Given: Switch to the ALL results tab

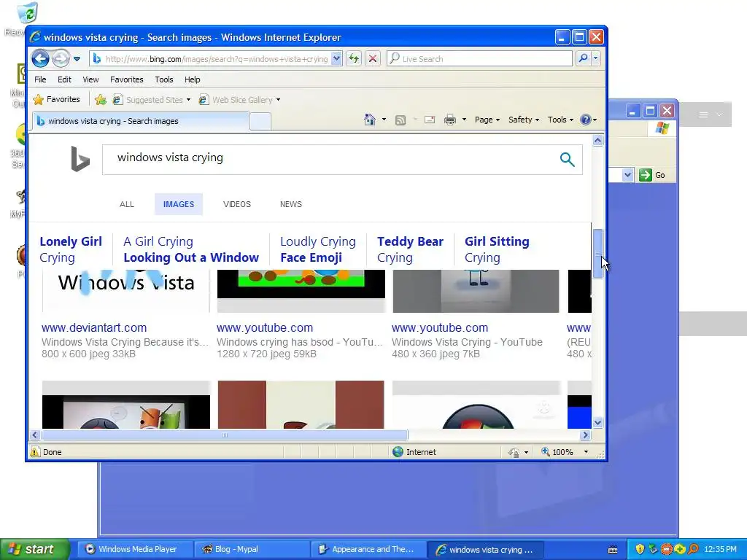Looking at the screenshot, I should [x=127, y=204].
